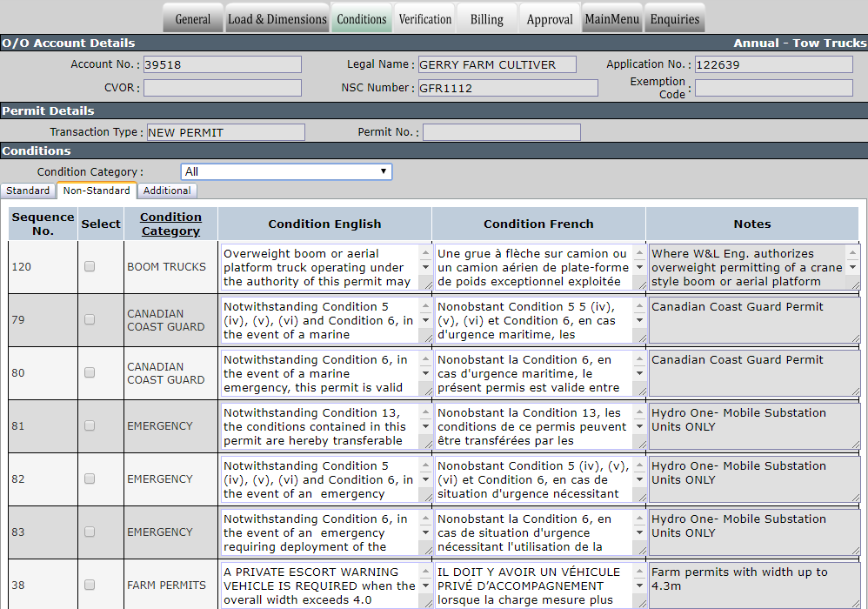Click scroll-down arrow in row 120 Notes box
Image resolution: width=868 pixels, height=609 pixels.
853,267
